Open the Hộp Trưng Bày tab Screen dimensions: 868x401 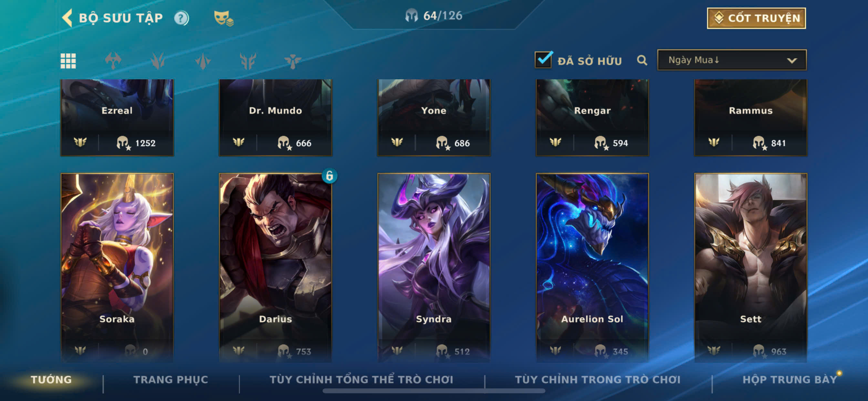(x=790, y=379)
